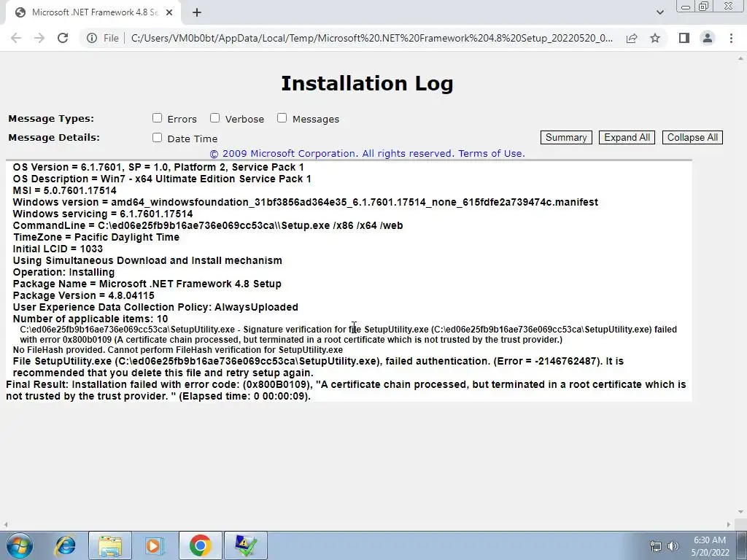Open Windows Media Player from taskbar
Viewport: 747px width, 560px height.
tap(154, 545)
